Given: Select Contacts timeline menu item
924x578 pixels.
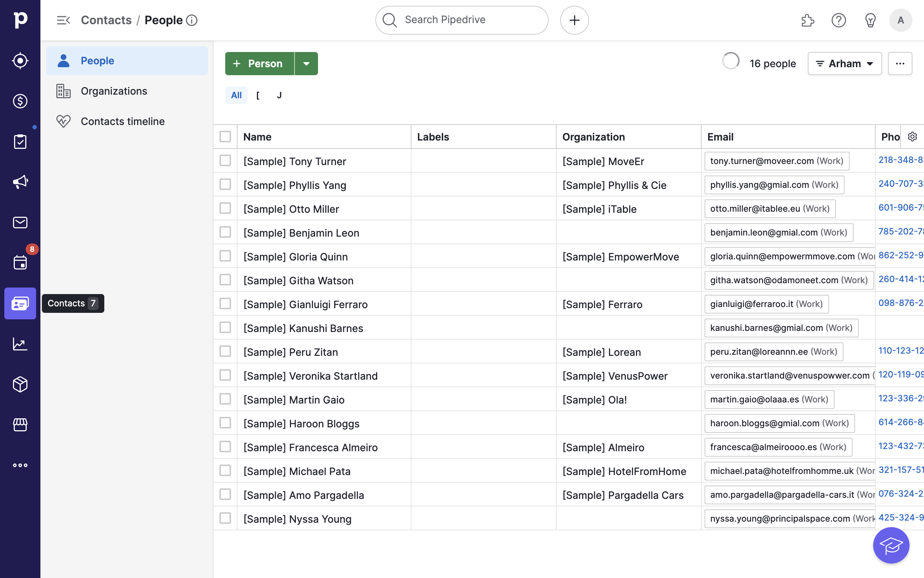Looking at the screenshot, I should (127, 121).
